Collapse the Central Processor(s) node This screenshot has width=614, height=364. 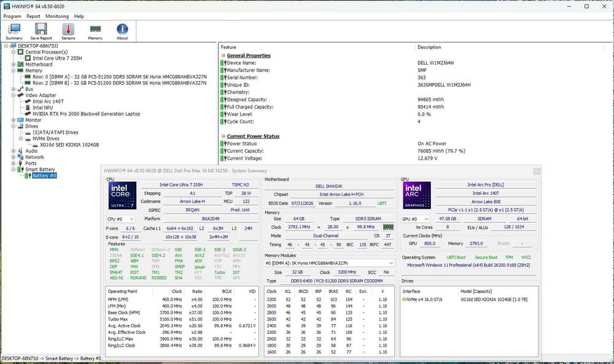coord(14,52)
